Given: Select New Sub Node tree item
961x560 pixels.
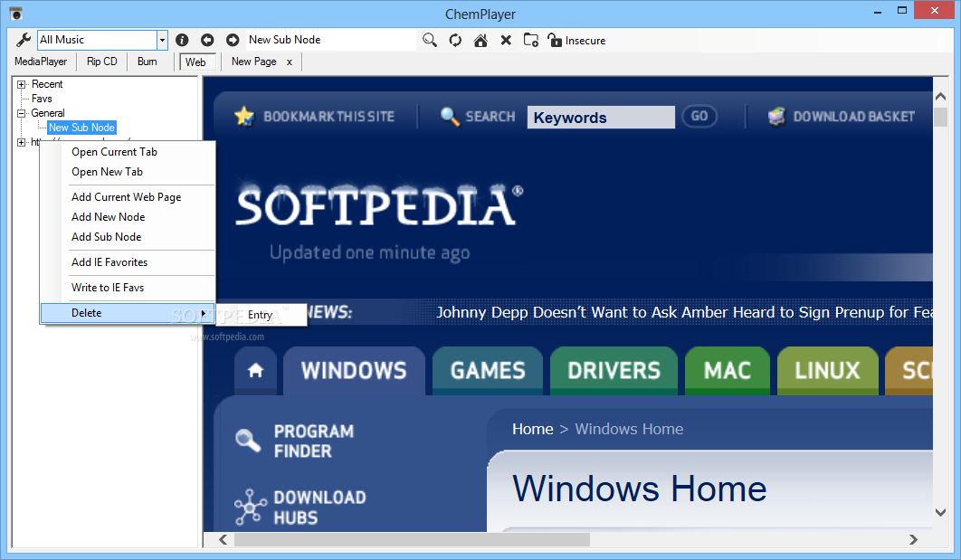Looking at the screenshot, I should 81,128.
